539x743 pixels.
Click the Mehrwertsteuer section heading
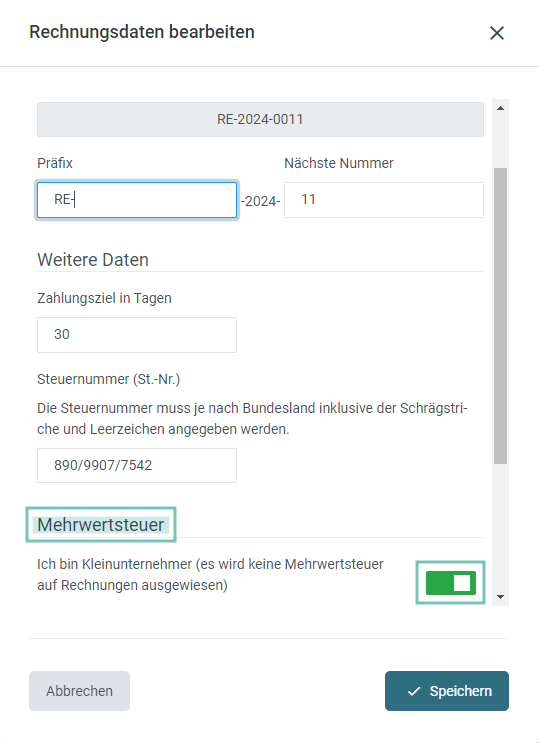(x=100, y=525)
